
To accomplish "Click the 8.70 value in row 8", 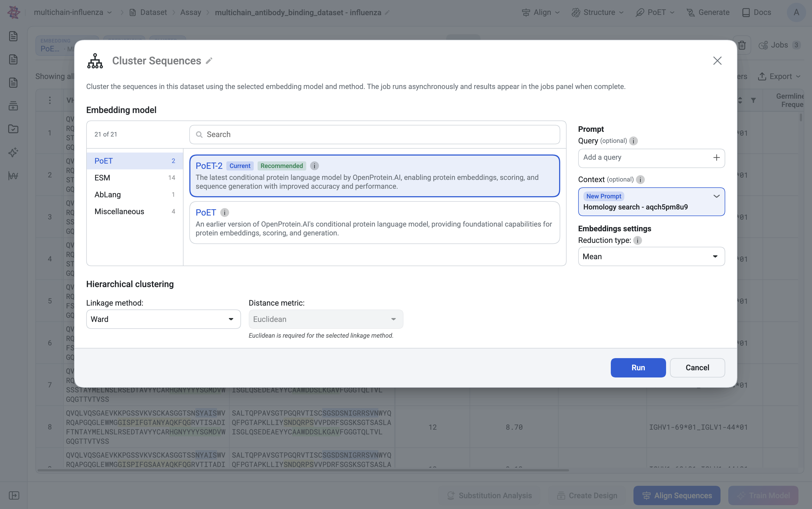I will pyautogui.click(x=514, y=427).
